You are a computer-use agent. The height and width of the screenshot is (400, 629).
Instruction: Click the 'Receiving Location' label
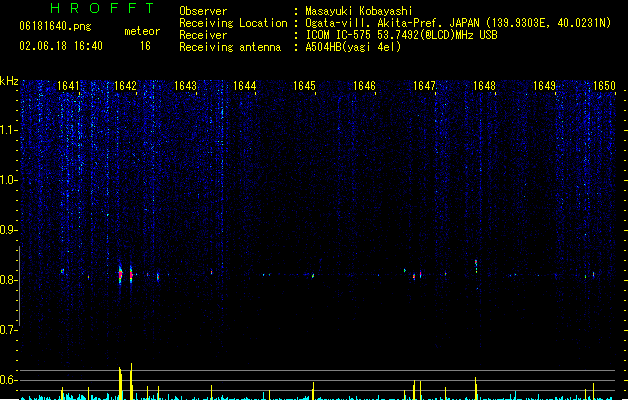point(233,23)
